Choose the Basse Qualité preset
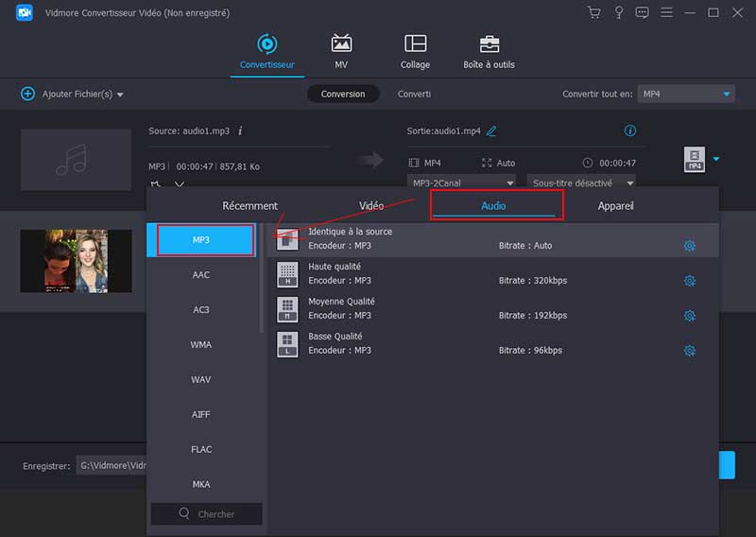 492,343
